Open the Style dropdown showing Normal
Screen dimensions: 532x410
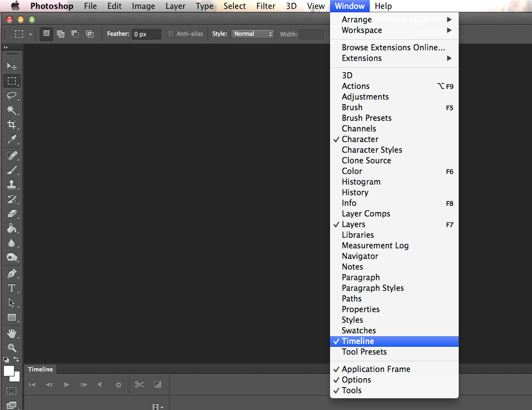[x=252, y=34]
